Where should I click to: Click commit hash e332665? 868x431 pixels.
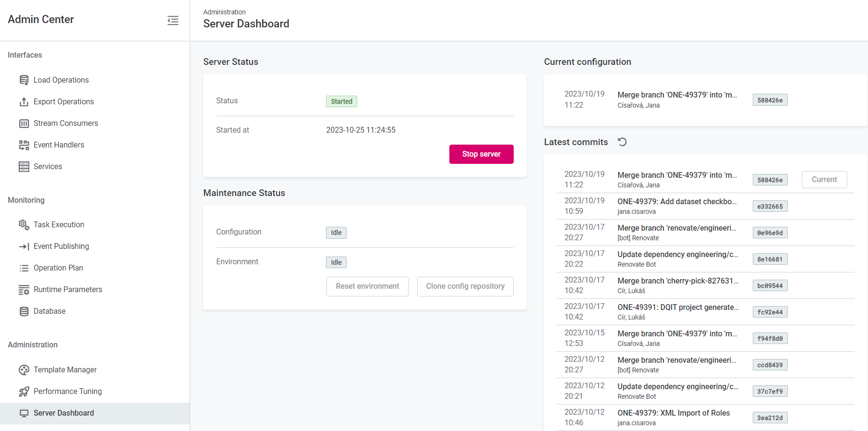pyautogui.click(x=770, y=207)
